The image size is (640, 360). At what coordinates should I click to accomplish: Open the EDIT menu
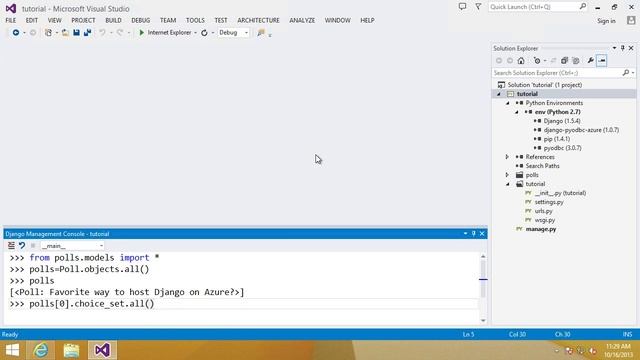click(31, 20)
